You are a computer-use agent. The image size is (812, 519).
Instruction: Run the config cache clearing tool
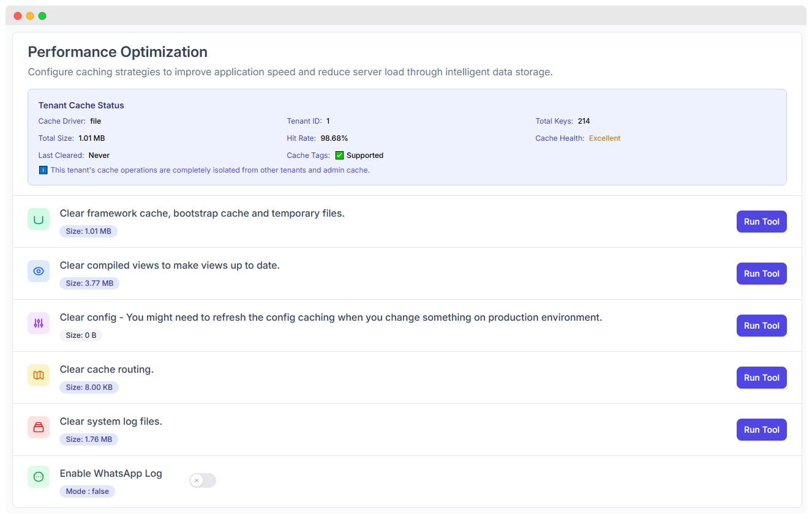pos(761,326)
